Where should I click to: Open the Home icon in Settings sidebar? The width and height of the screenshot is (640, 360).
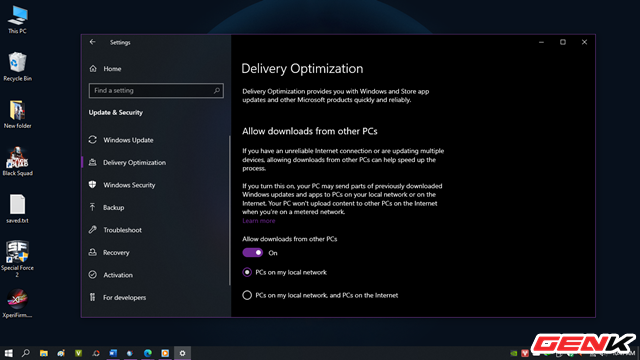(93, 69)
